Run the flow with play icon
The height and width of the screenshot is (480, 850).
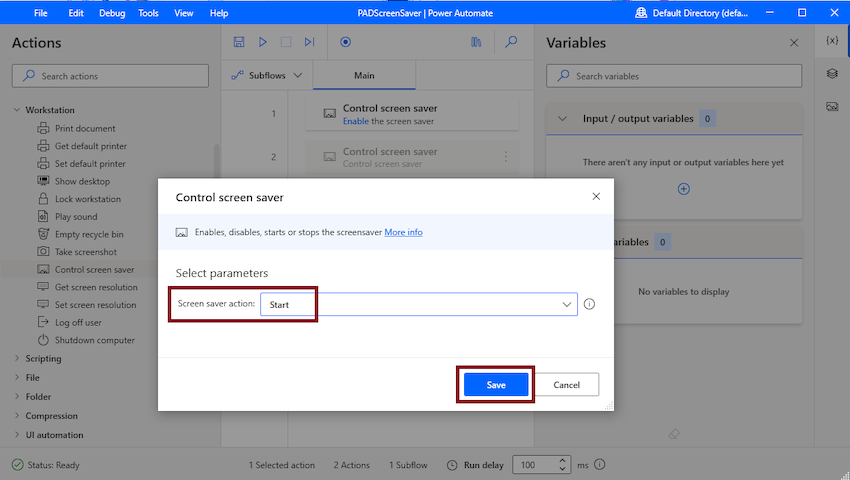pos(263,42)
